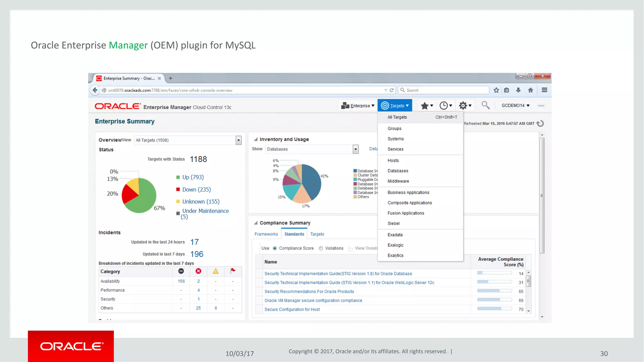644x362 pixels.
Task: Open the bookmarks list icon in browser toolbar
Action: pos(507,90)
